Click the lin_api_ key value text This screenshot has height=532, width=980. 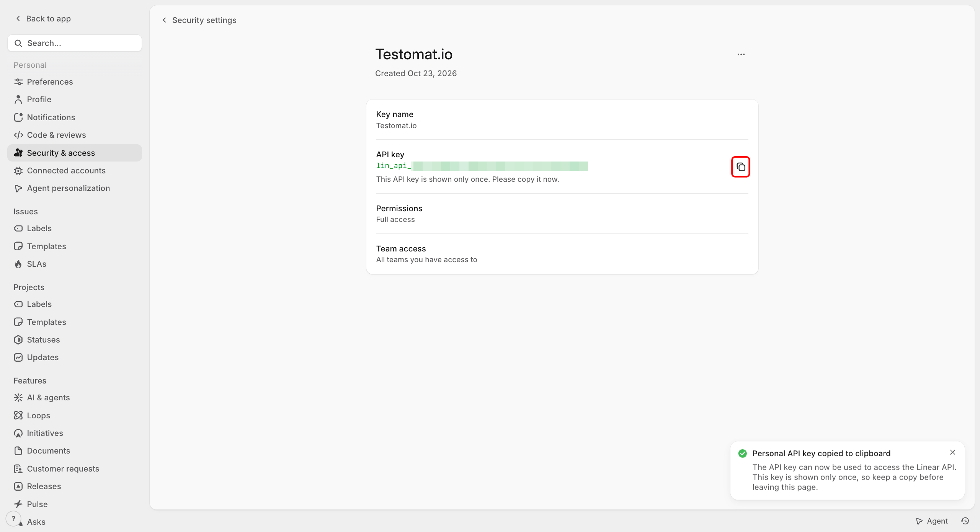tap(482, 166)
